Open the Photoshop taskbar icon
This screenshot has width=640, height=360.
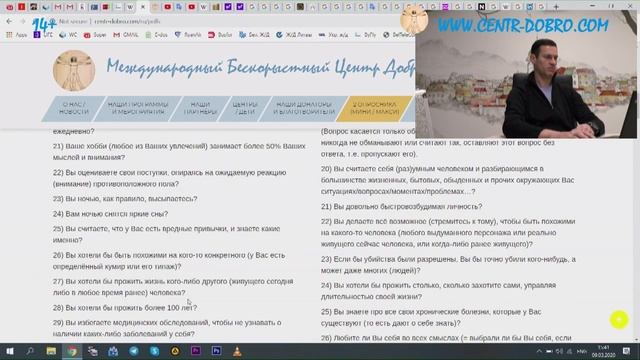(x=216, y=351)
